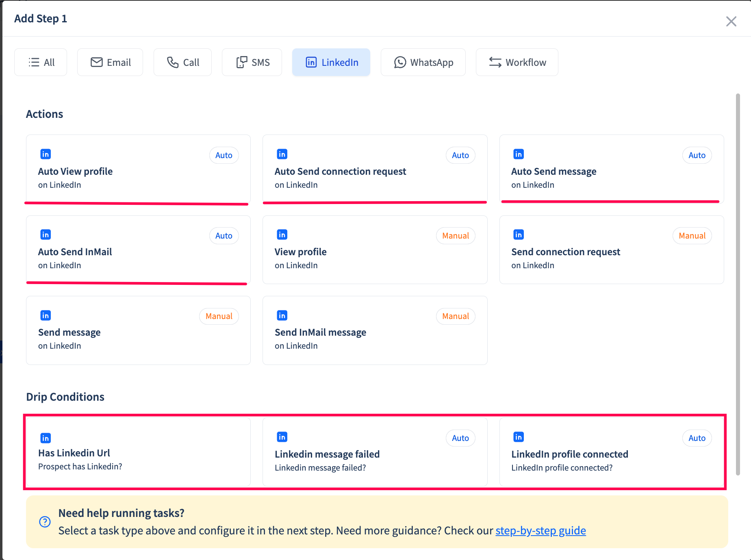Pick manual Send message on LinkedIn
751x560 pixels.
tap(138, 330)
